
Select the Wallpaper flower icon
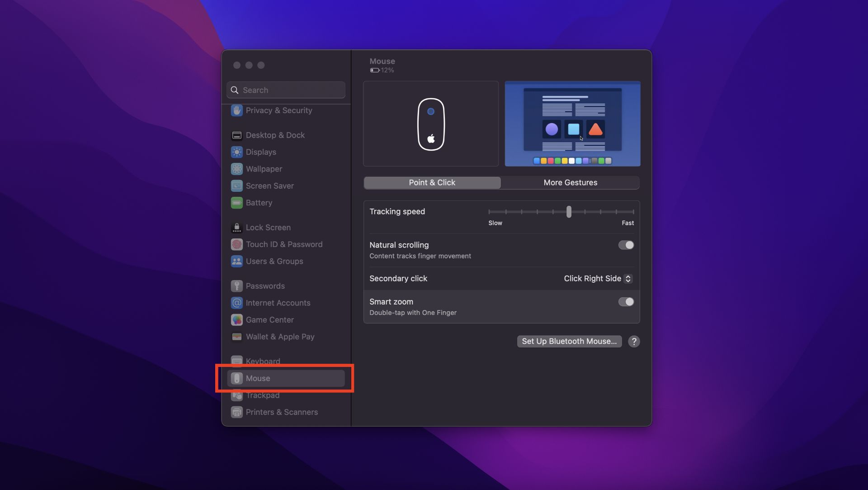(236, 169)
